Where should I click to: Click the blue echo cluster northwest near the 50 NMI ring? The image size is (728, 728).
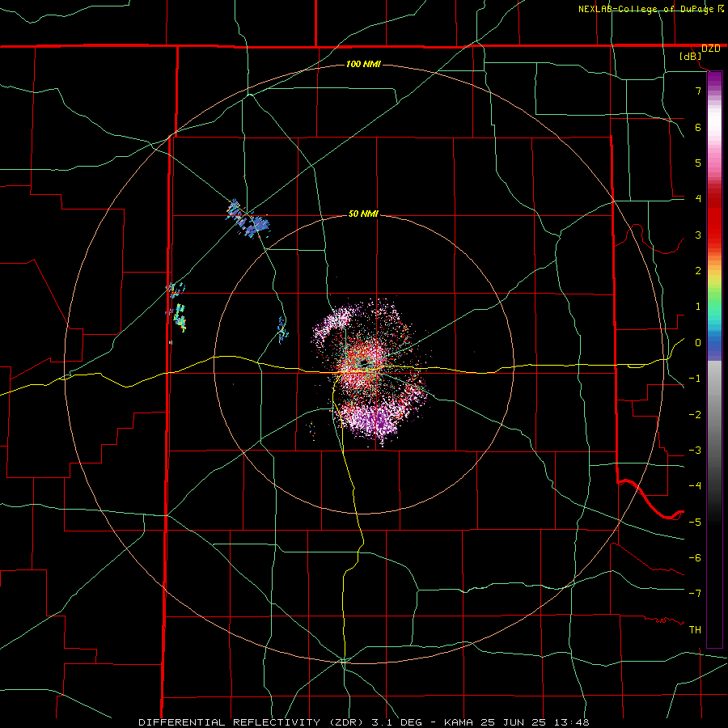pos(248,218)
